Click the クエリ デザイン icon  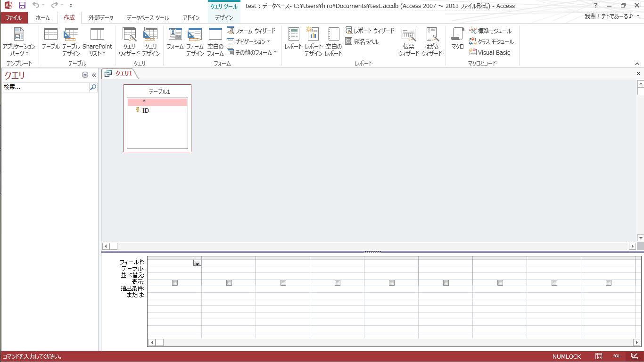click(151, 42)
